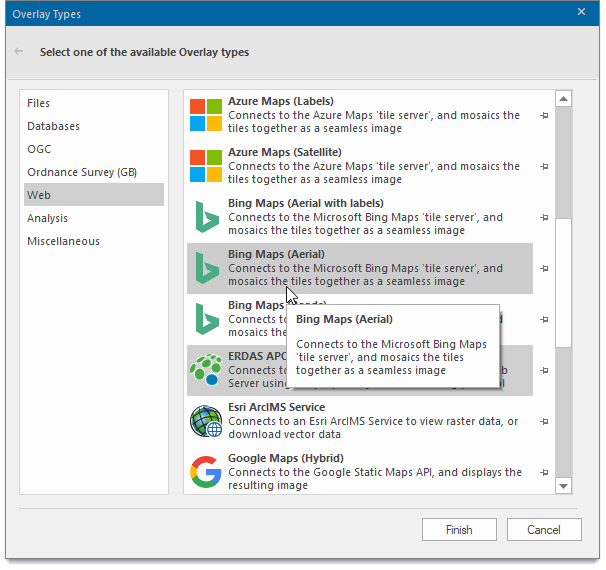Select the OGC category
This screenshot has height=570, width=606.
(94, 149)
